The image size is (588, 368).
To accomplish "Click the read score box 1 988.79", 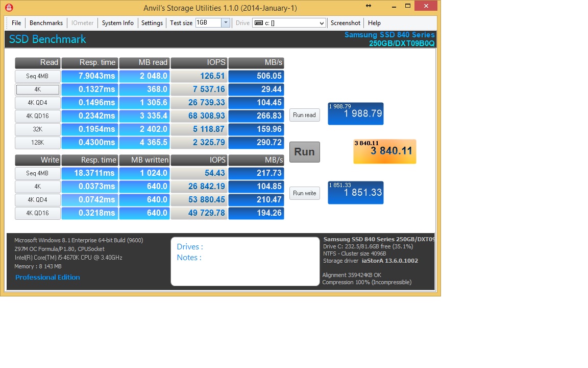I will tap(355, 114).
